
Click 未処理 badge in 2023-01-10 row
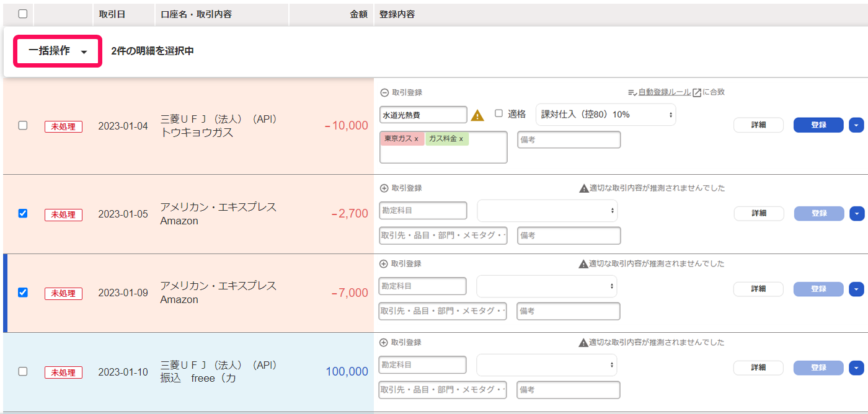63,372
